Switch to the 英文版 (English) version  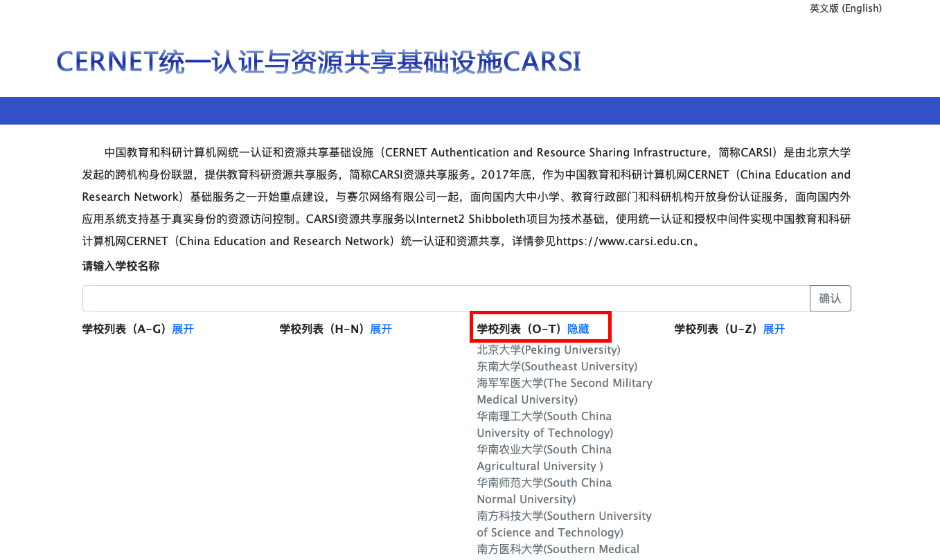point(845,8)
